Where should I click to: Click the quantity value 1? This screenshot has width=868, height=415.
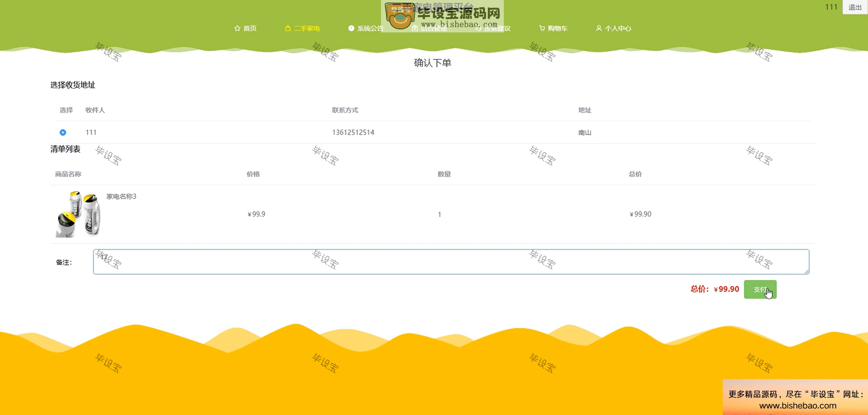click(439, 215)
